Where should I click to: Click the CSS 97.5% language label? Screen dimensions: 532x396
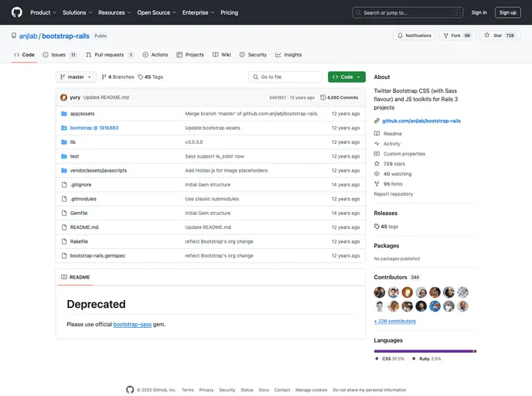click(390, 359)
